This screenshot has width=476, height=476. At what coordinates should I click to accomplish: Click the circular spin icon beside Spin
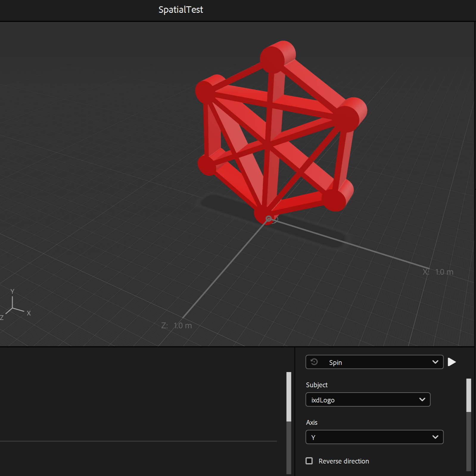pyautogui.click(x=314, y=362)
